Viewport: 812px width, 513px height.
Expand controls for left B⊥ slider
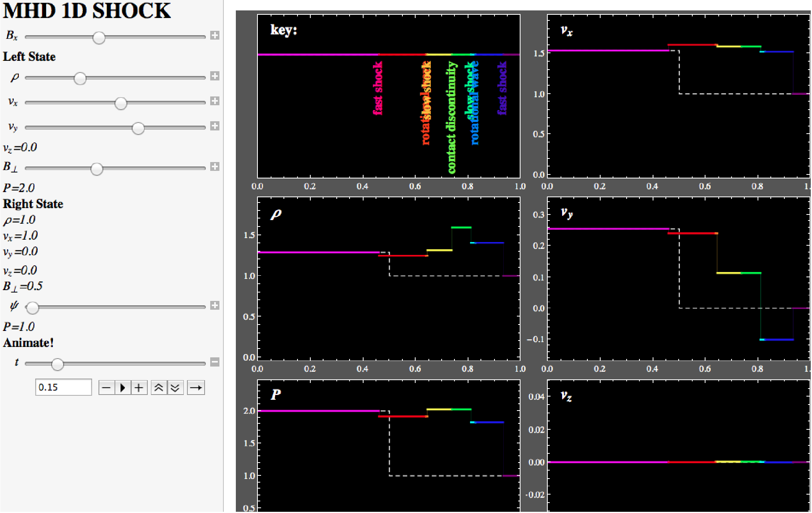coord(215,166)
